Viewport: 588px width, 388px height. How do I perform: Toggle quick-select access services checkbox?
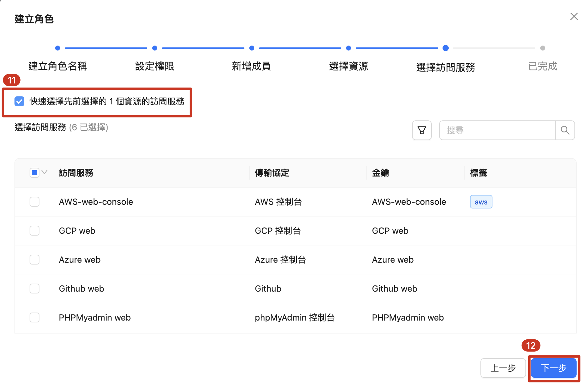tap(19, 101)
